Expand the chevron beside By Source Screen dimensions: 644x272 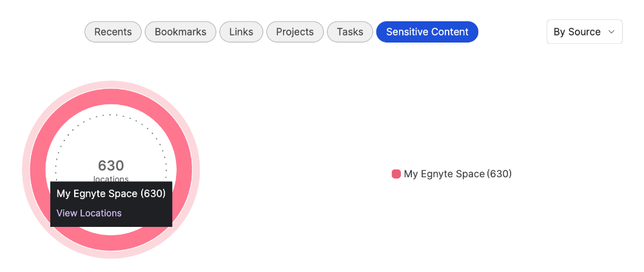click(x=611, y=32)
